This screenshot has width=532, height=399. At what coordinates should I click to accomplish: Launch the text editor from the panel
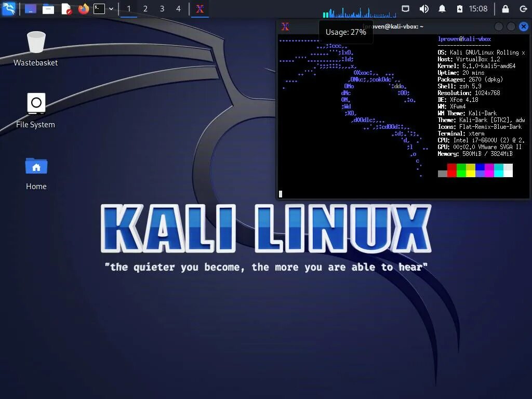66,9
